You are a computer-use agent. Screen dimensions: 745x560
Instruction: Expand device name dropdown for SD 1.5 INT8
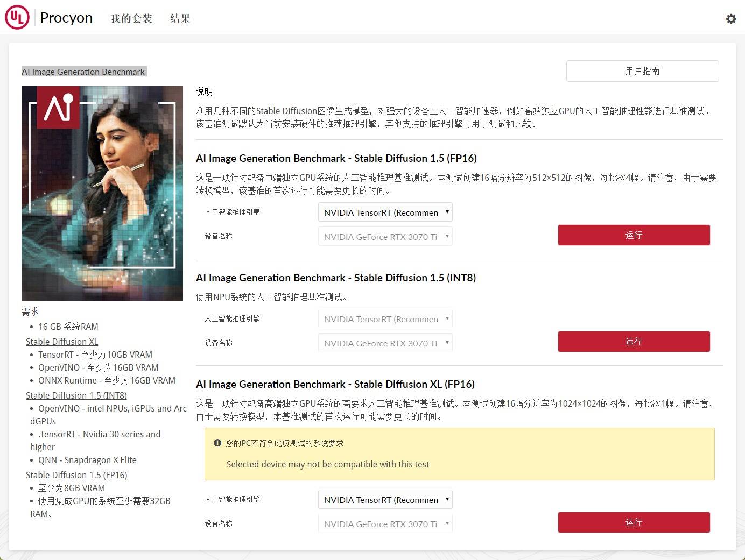tap(385, 343)
